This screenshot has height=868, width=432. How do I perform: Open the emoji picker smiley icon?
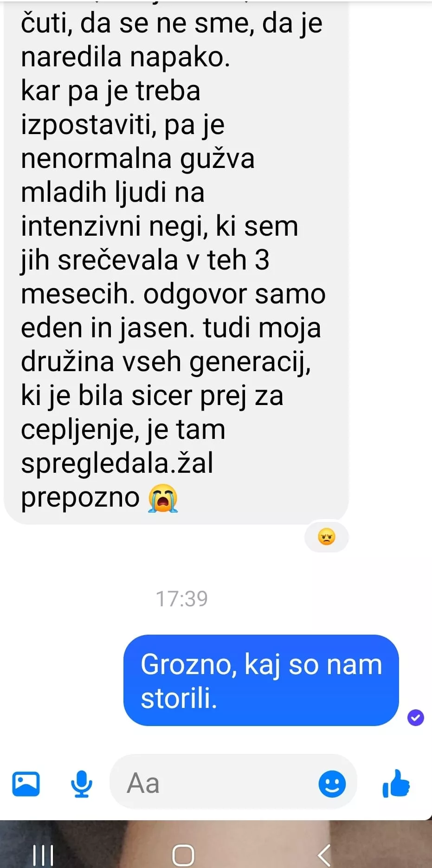coord(332,784)
